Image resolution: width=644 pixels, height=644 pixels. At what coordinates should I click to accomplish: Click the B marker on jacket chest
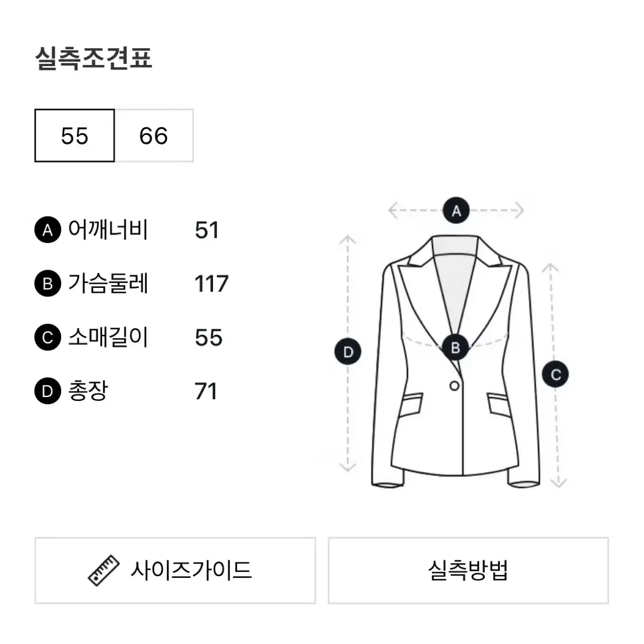point(456,347)
